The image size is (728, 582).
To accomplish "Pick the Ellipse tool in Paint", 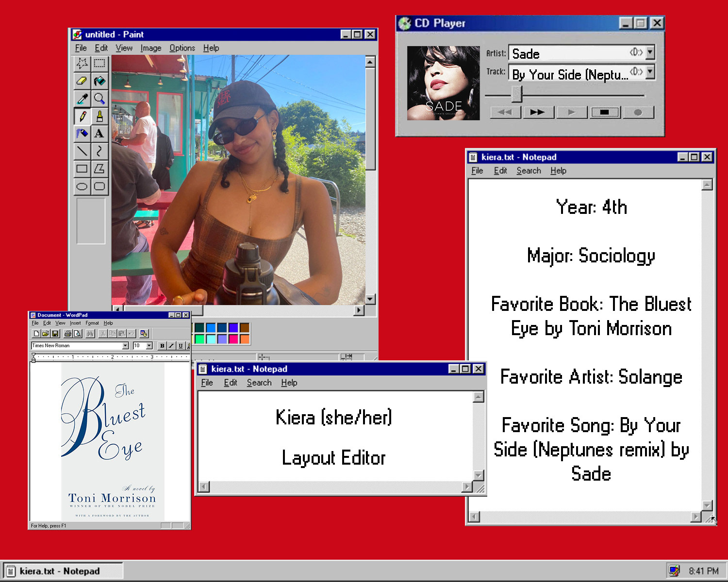I will [82, 186].
